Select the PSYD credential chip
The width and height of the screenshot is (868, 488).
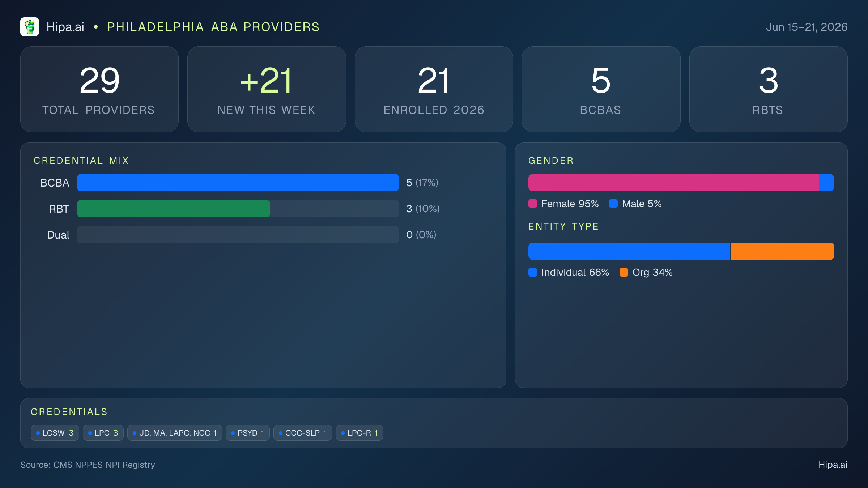[x=248, y=433]
